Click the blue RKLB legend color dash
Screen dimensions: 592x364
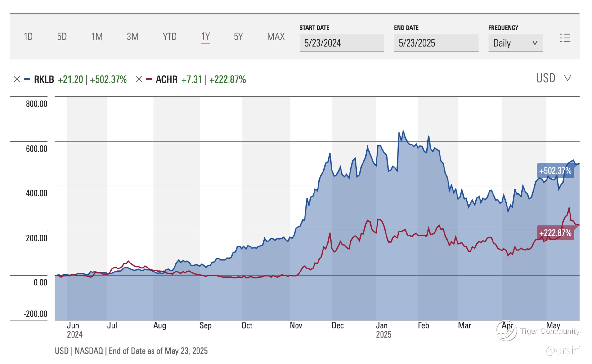27,79
